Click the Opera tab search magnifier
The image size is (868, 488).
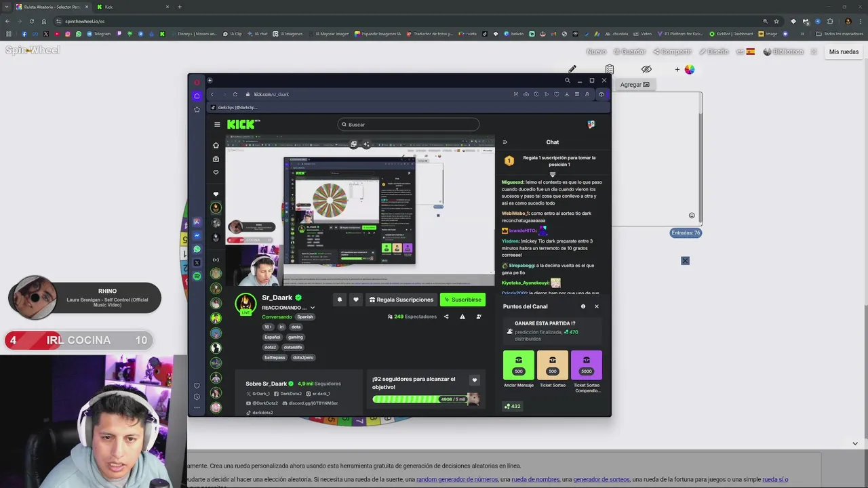pos(568,81)
